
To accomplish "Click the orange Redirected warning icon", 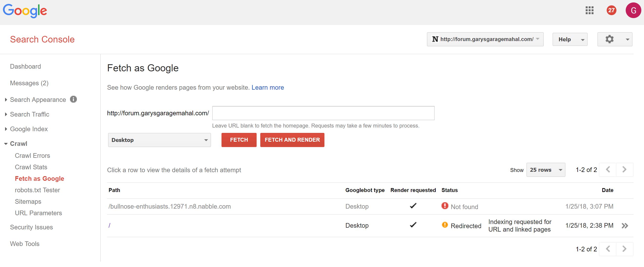I will (445, 225).
